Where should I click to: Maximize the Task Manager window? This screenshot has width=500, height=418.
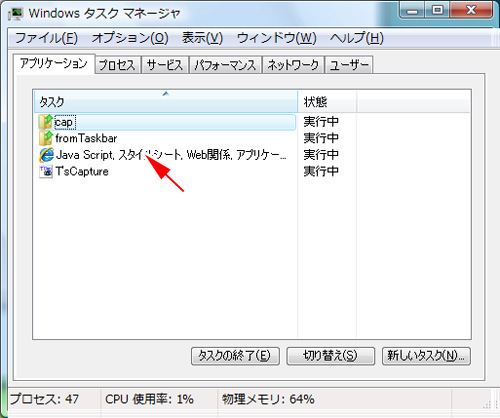tap(437, 11)
